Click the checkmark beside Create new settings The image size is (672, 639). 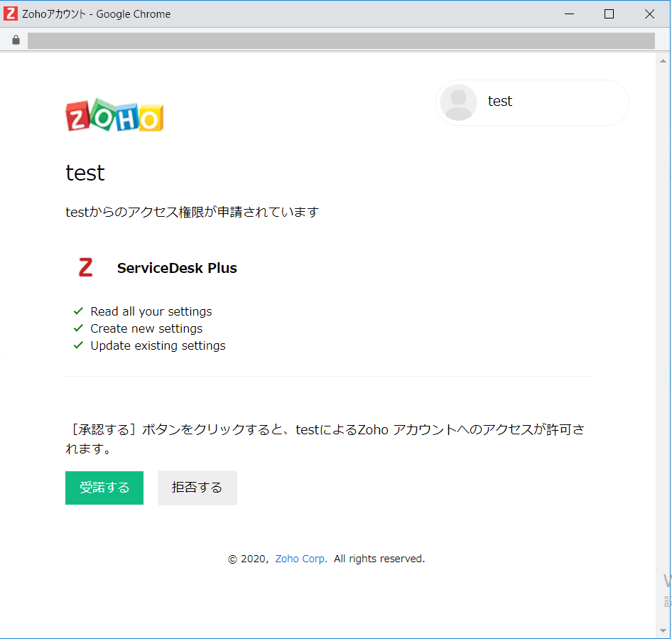[78, 328]
